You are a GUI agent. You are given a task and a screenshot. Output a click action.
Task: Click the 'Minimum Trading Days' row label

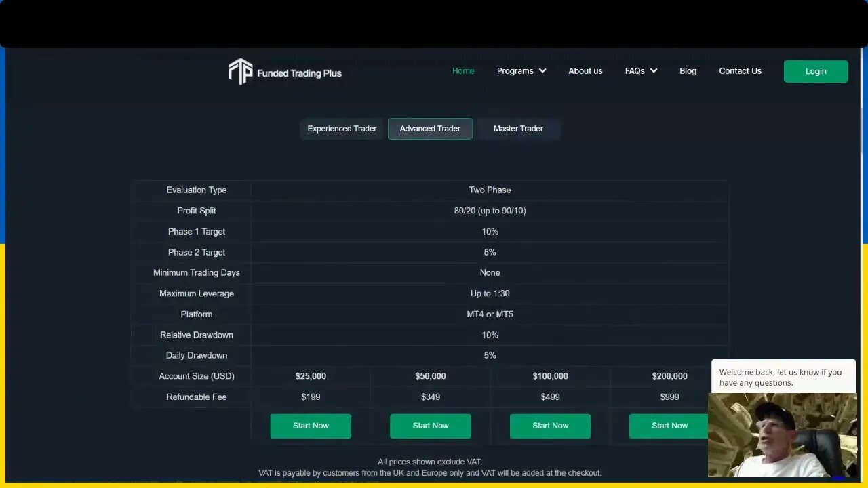[197, 273]
